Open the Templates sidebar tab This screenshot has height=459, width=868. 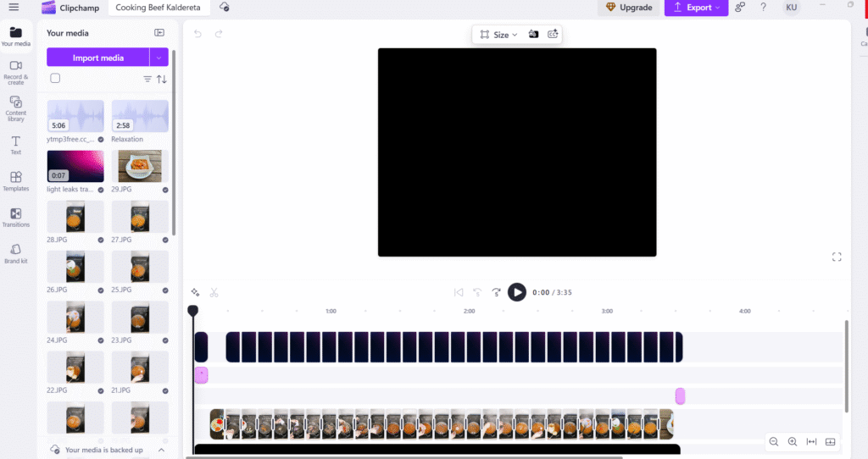15,181
